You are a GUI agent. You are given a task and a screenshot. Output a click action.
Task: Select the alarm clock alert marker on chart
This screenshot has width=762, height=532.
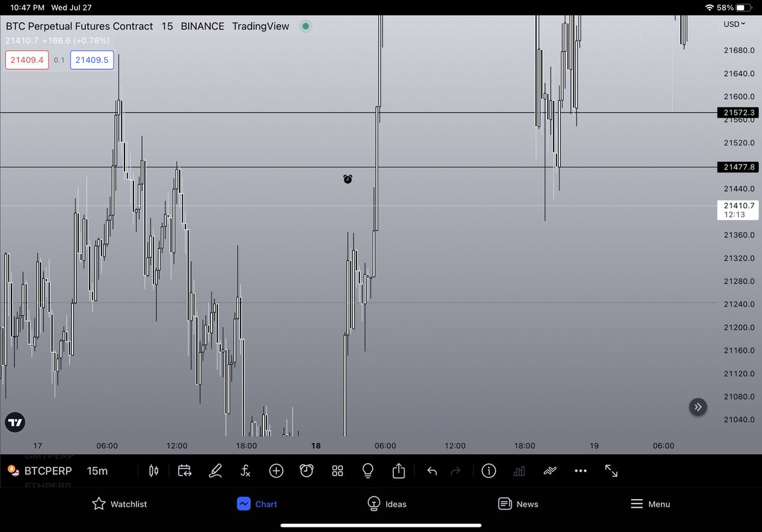click(x=348, y=179)
